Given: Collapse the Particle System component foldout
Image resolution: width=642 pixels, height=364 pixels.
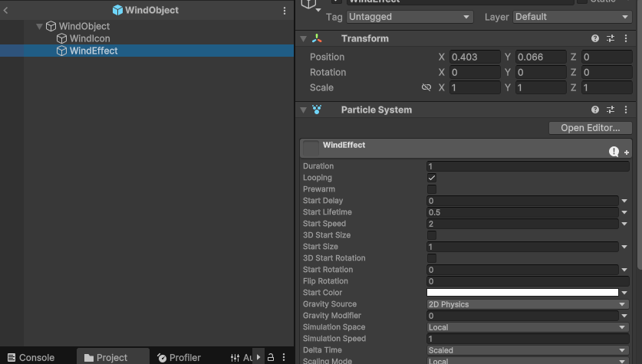Looking at the screenshot, I should pyautogui.click(x=304, y=110).
